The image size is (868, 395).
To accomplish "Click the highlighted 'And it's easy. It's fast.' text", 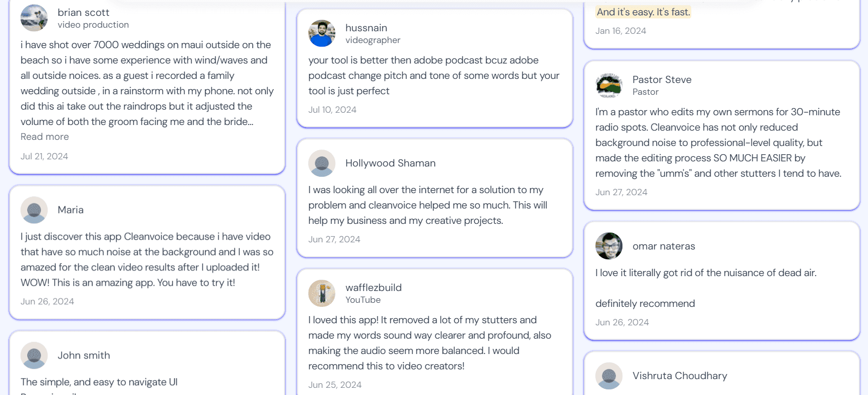I will (x=643, y=12).
